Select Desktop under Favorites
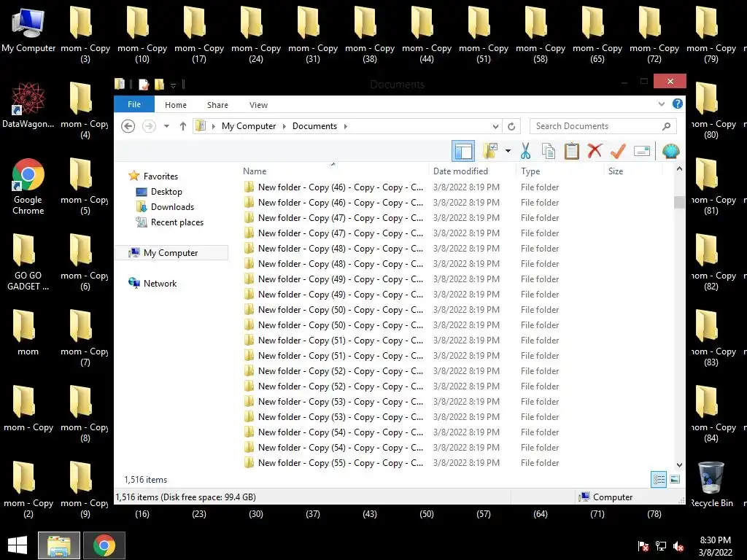Viewport: 747px width, 560px height. (x=158, y=192)
